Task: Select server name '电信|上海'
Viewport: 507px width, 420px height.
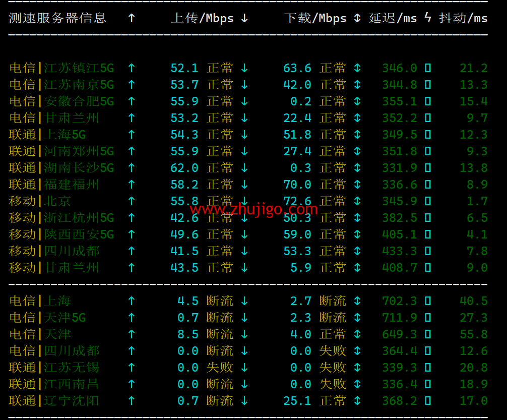Action: coord(39,301)
